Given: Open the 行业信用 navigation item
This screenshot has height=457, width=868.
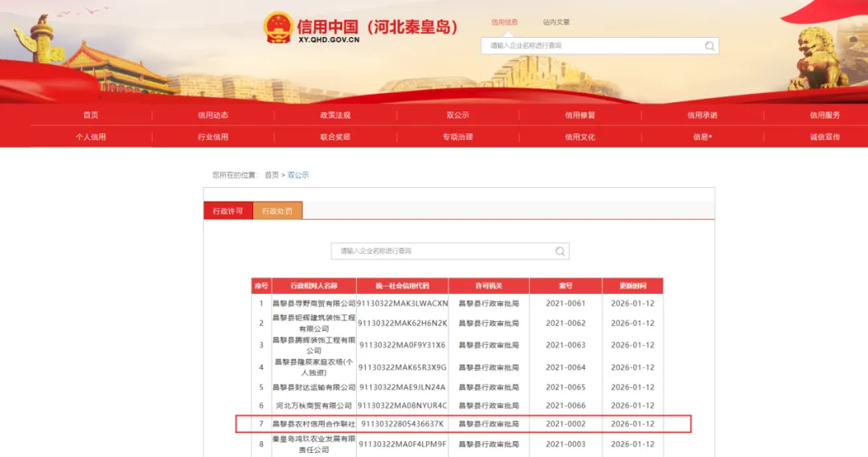Looking at the screenshot, I should (213, 137).
